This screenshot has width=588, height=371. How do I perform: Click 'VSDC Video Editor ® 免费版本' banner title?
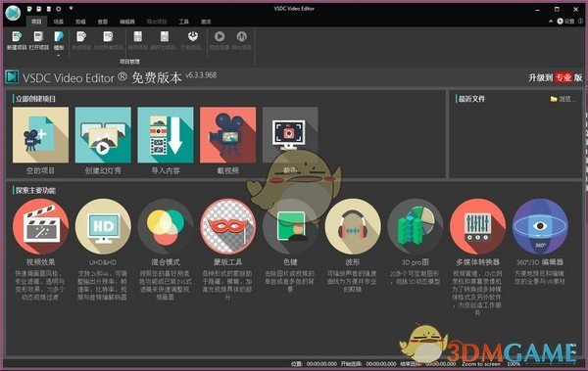click(102, 77)
